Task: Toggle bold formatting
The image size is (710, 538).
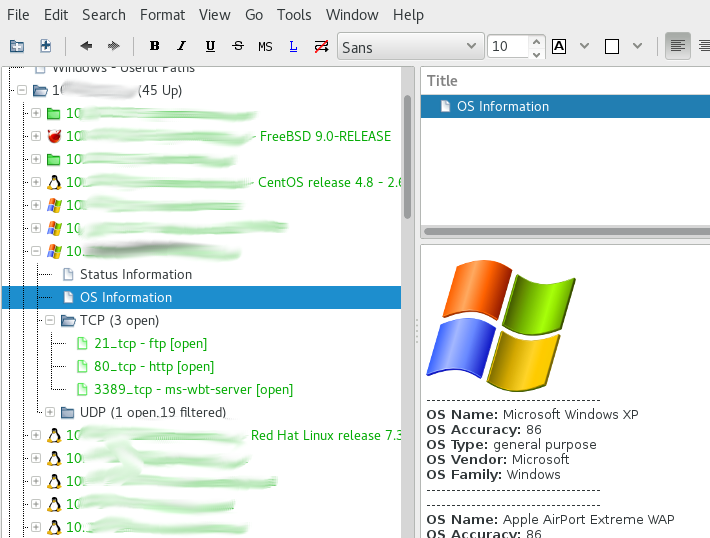Action: pyautogui.click(x=154, y=46)
